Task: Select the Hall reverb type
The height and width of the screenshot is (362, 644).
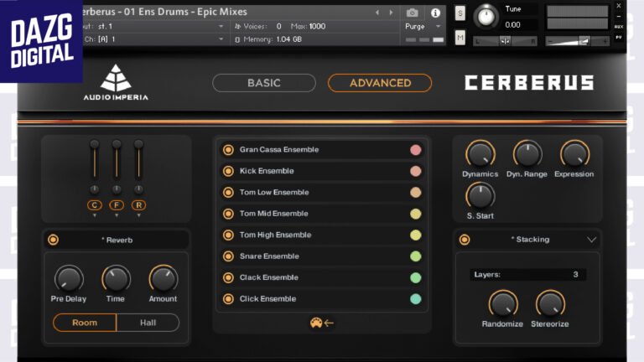Action: 148,323
